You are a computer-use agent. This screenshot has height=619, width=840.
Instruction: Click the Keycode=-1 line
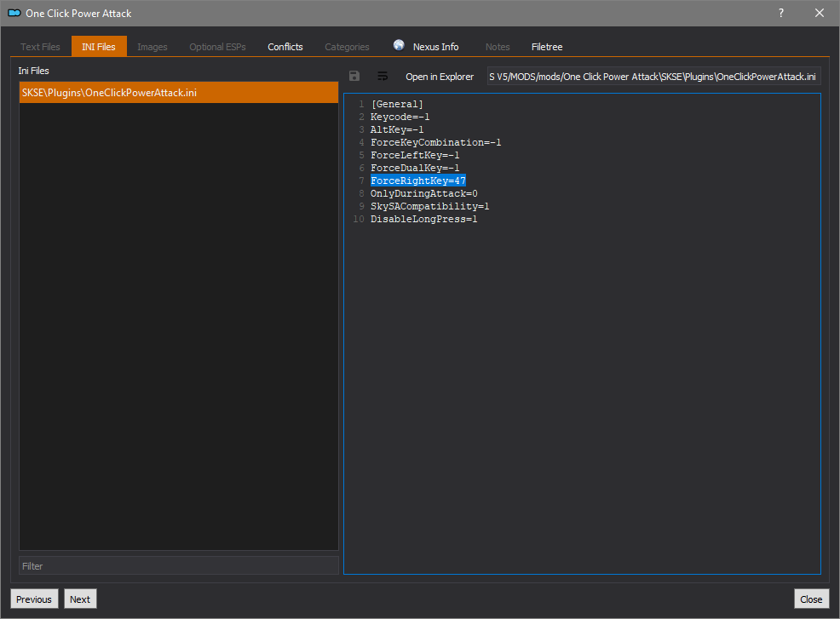pos(400,117)
